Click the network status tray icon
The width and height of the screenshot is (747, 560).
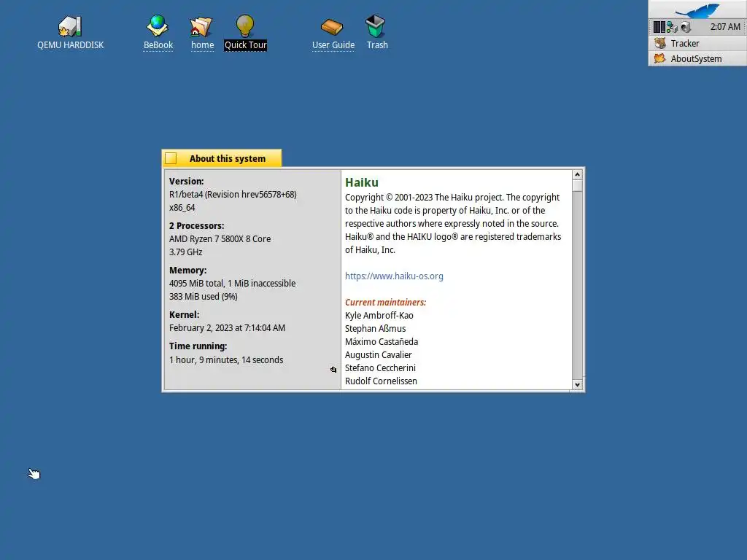[672, 27]
